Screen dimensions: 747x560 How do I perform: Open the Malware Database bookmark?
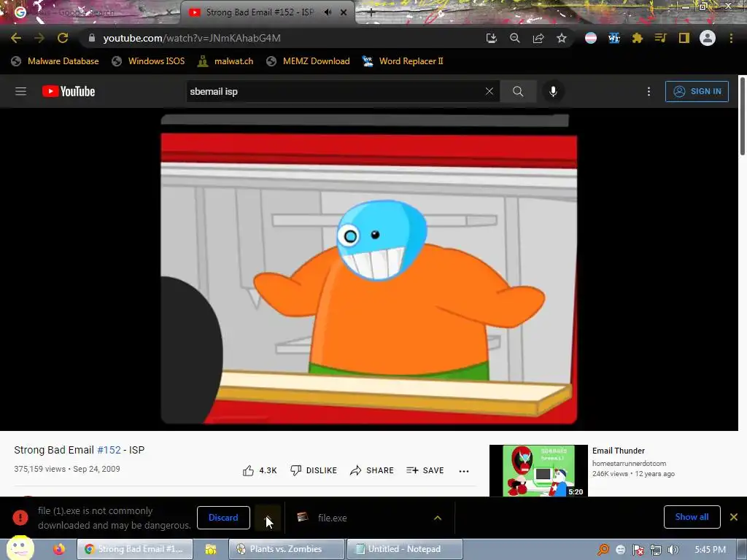(x=55, y=61)
